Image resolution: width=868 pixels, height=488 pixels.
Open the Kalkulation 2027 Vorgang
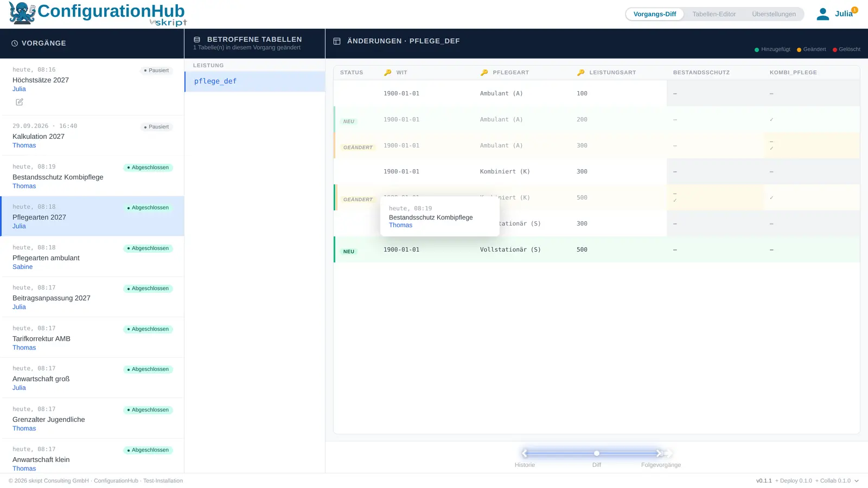[x=92, y=136]
